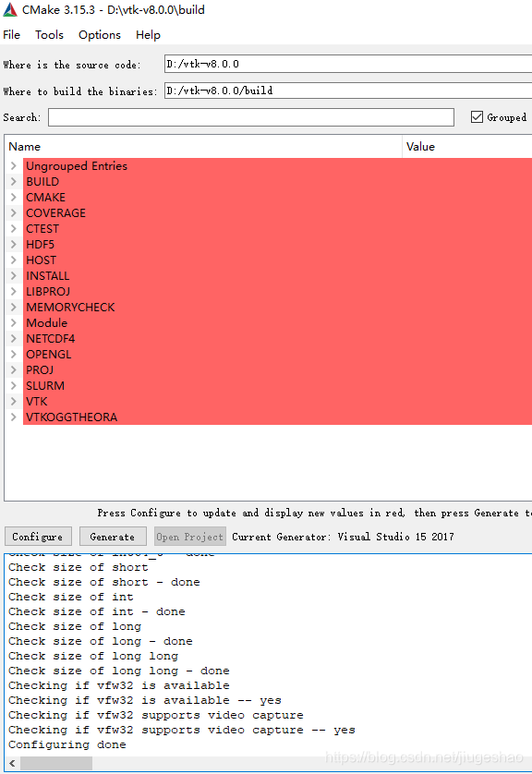Expand the VTKOGGTHEORA group arrow

pos(14,417)
